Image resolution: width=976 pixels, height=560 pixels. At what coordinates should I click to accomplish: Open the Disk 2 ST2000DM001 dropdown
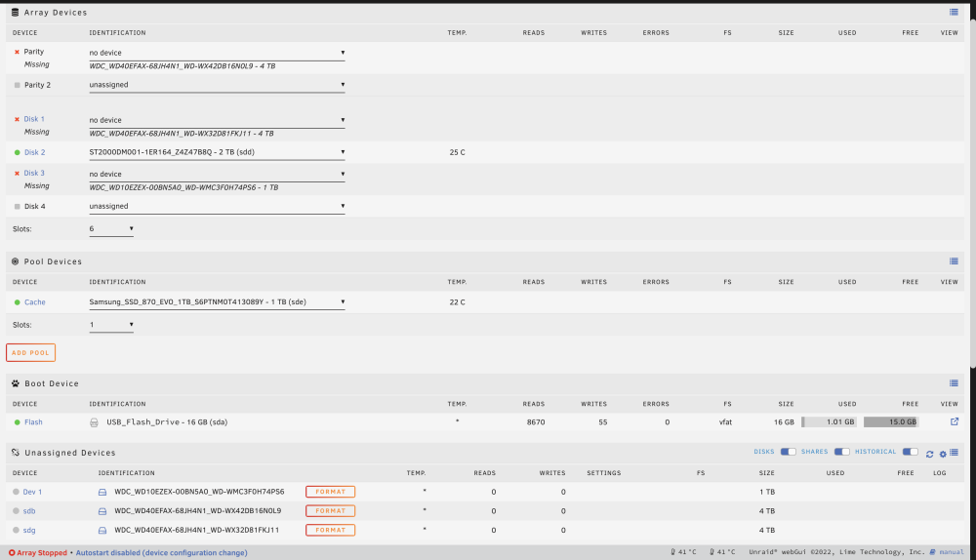217,152
